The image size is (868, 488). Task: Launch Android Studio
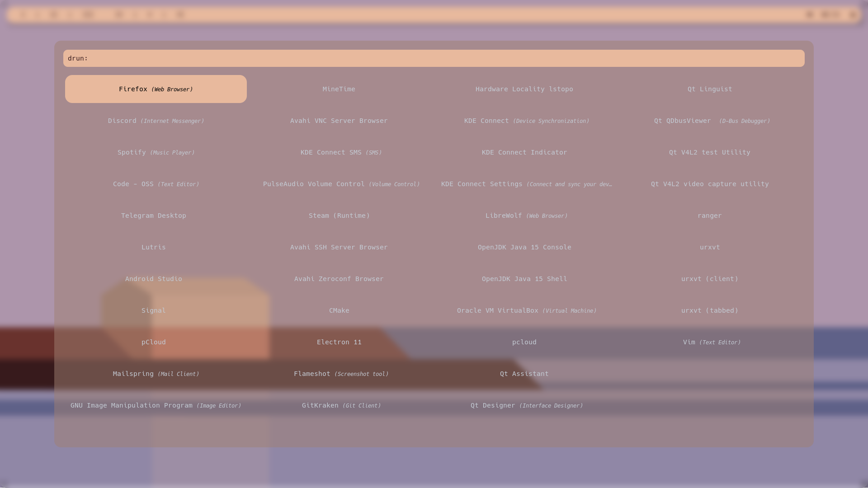click(154, 279)
